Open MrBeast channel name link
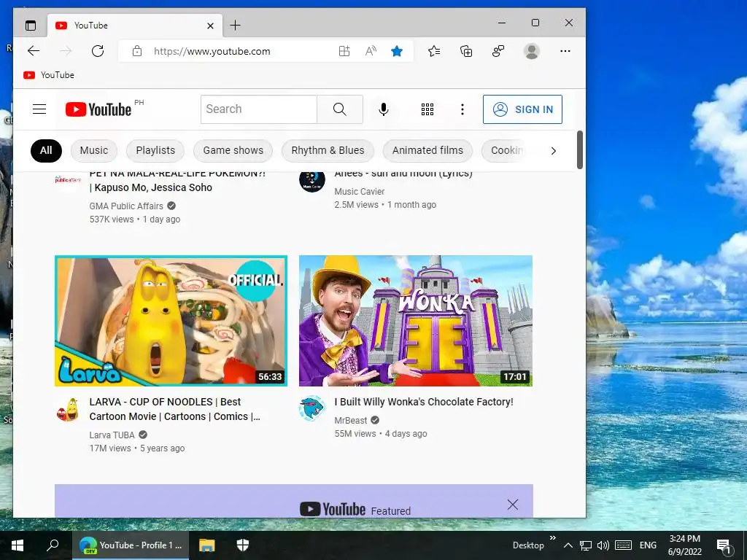The width and height of the screenshot is (747, 560). coord(351,421)
